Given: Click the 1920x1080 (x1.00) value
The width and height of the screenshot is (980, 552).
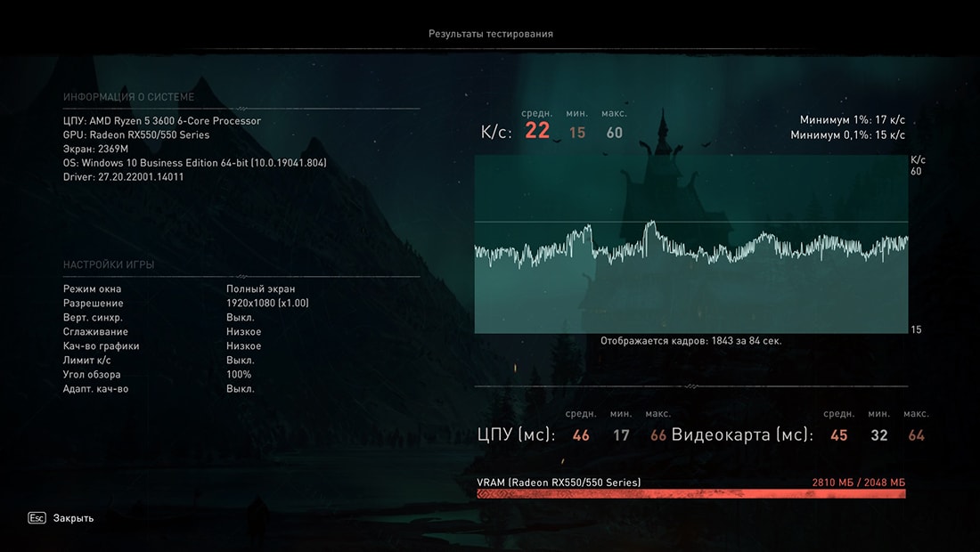Looking at the screenshot, I should 267,303.
